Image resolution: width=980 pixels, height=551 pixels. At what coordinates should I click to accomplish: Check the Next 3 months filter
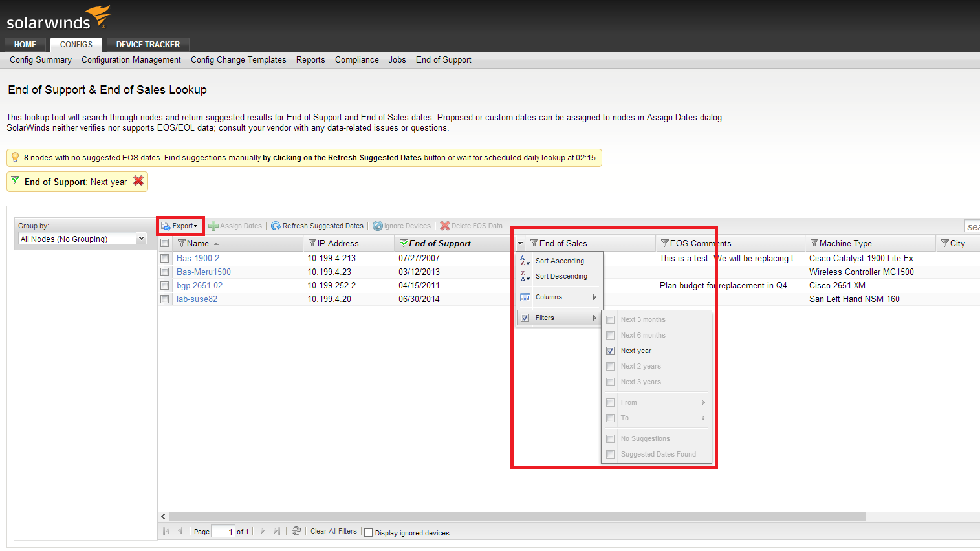pos(610,319)
